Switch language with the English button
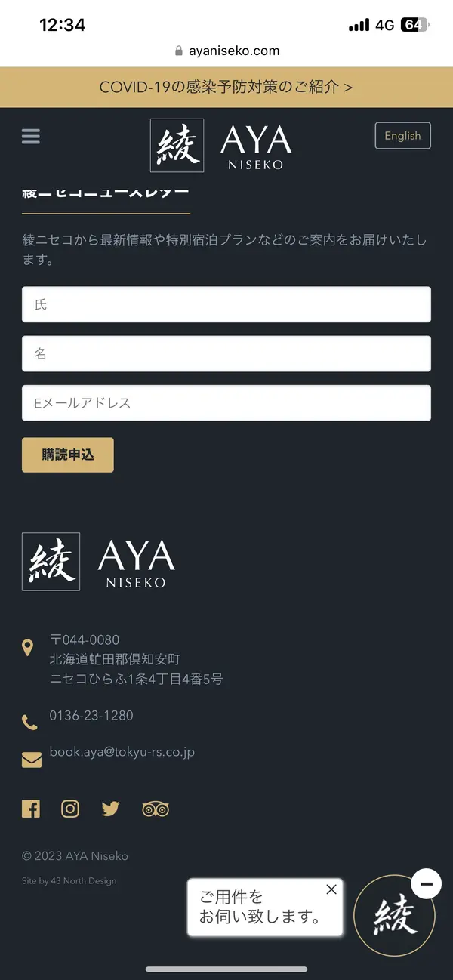 [x=402, y=136]
